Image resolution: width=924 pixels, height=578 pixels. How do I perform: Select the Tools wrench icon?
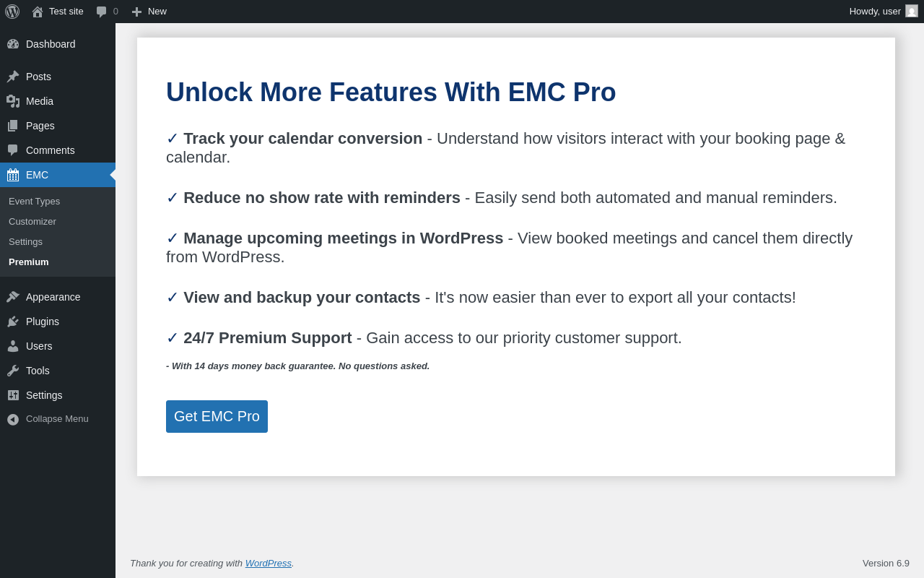13,371
